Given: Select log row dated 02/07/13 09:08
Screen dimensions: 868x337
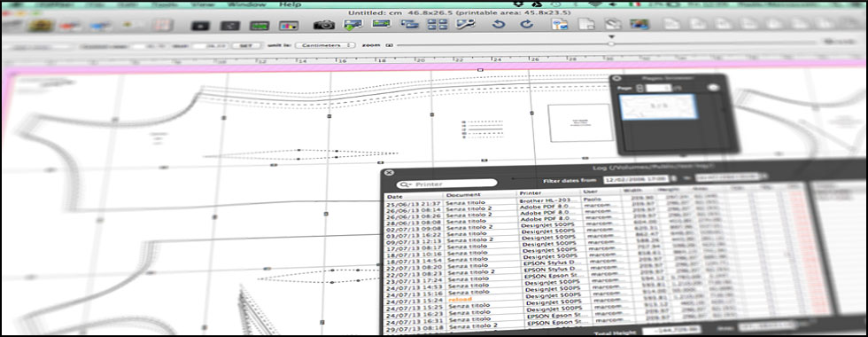Looking at the screenshot, I should point(415,229).
